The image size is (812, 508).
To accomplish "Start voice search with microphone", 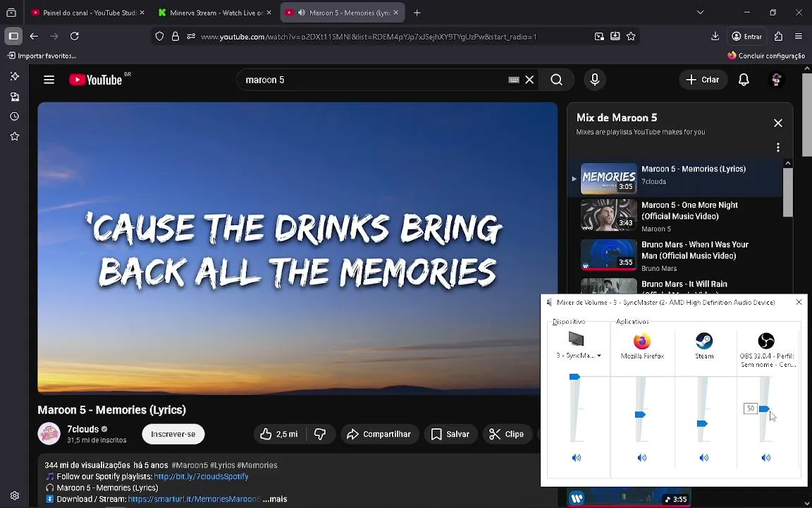I will (594, 80).
